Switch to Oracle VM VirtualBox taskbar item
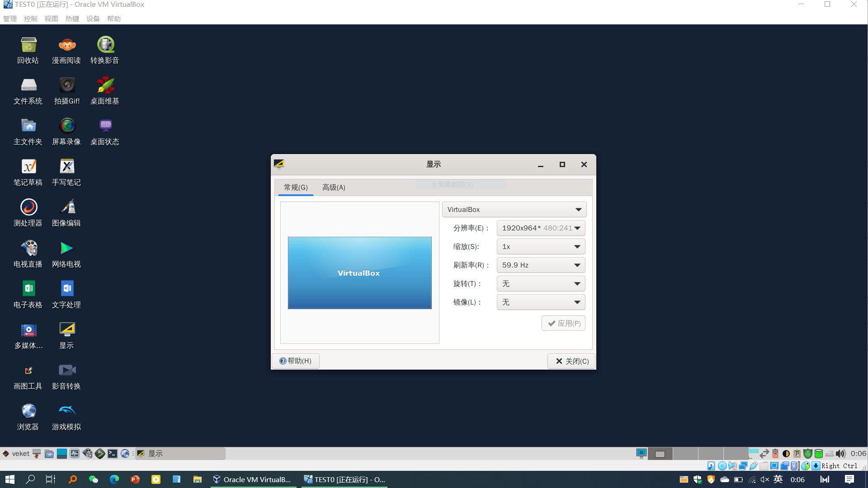868x488 pixels. [253, 479]
